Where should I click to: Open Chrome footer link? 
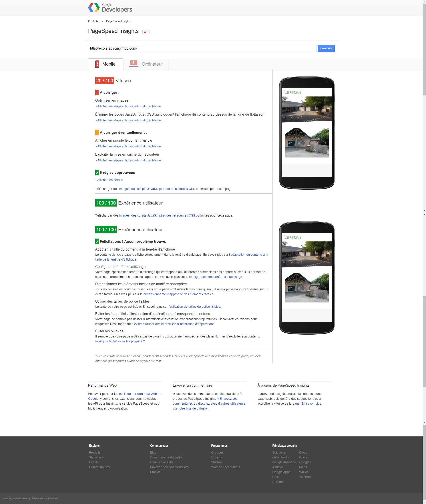278,482
